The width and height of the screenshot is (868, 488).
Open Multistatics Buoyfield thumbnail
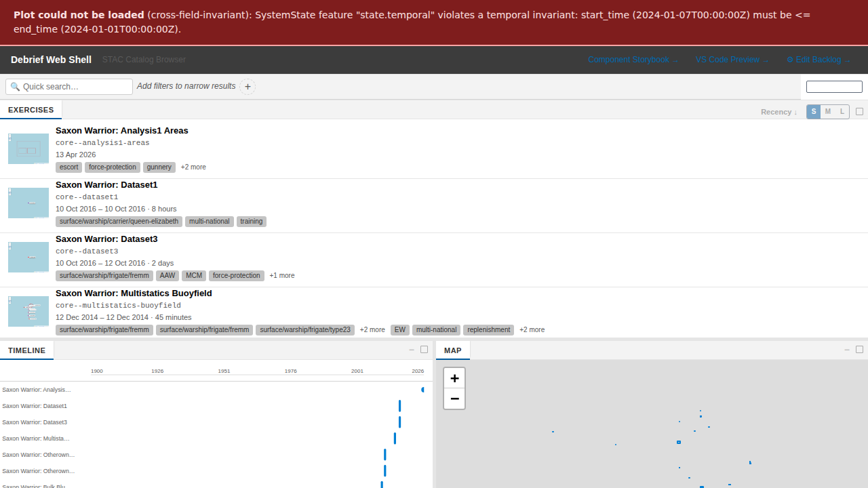(x=28, y=311)
